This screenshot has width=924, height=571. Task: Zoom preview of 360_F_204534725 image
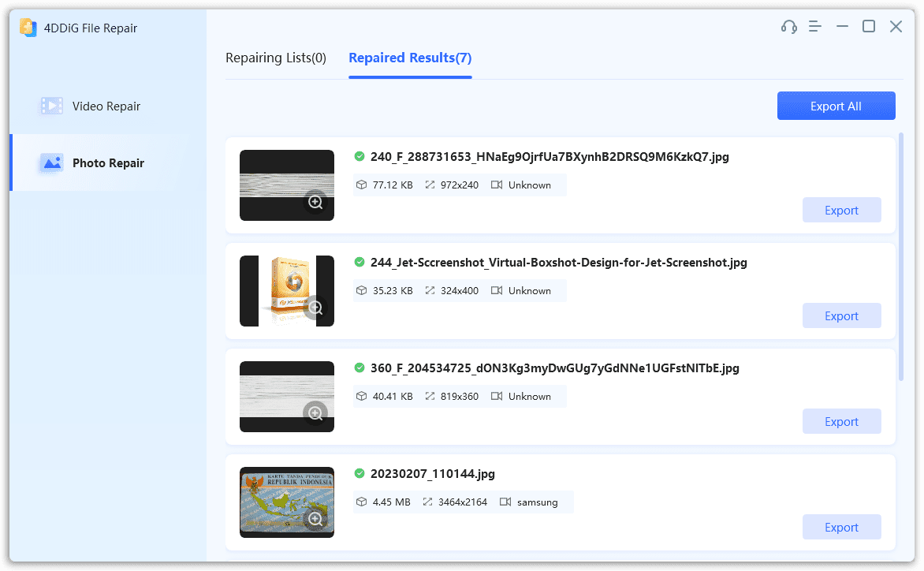[x=315, y=413]
